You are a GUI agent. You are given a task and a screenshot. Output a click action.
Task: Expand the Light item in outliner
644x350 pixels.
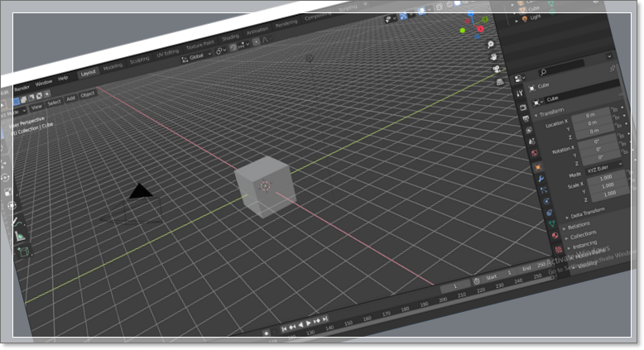(517, 21)
